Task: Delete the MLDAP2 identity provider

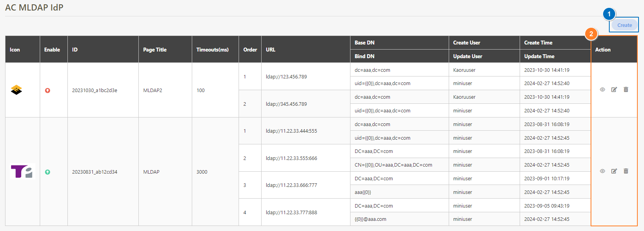Action: [x=626, y=90]
